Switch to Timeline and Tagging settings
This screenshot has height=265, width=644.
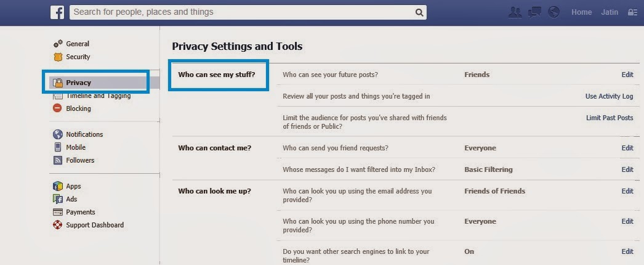[98, 96]
